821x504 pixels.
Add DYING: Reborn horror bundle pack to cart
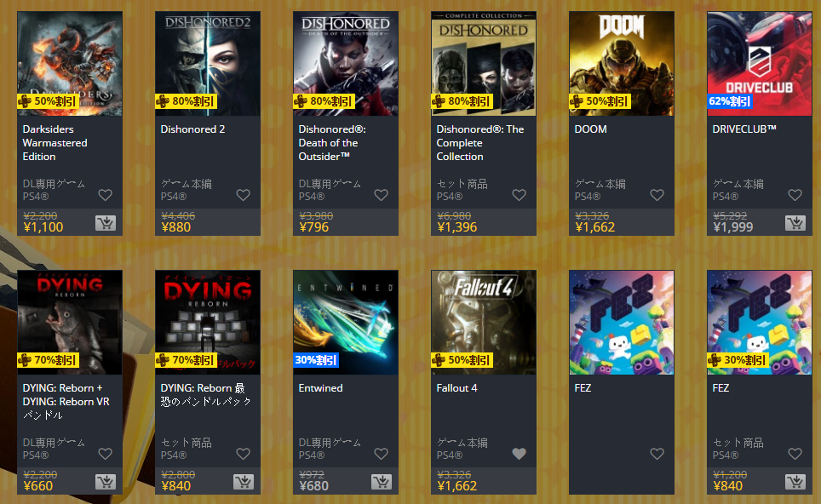(244, 482)
